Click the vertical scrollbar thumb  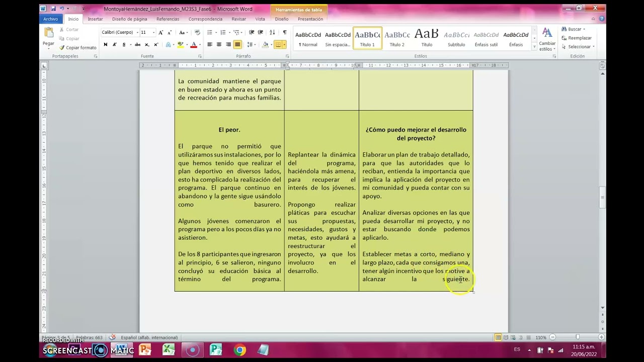click(602, 197)
